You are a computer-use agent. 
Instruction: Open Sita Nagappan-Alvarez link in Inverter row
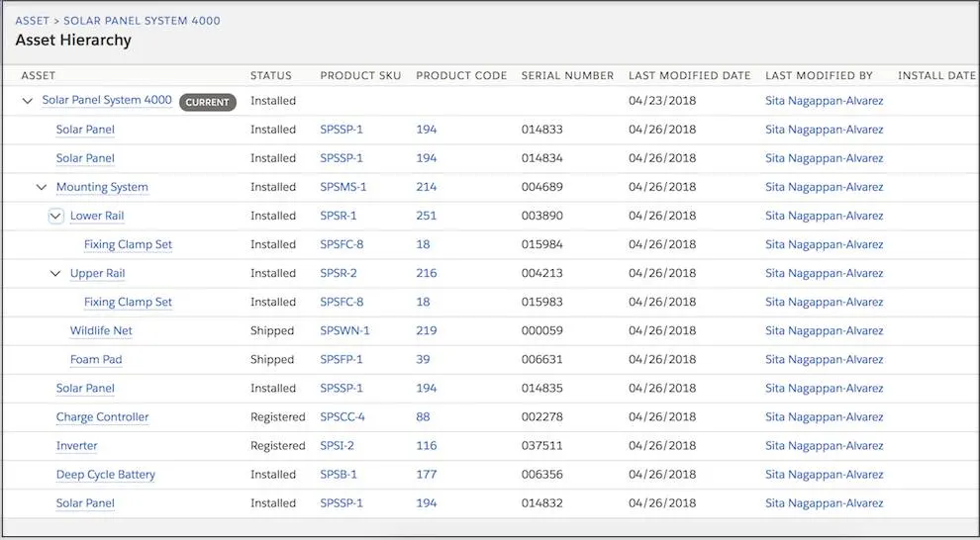(825, 445)
